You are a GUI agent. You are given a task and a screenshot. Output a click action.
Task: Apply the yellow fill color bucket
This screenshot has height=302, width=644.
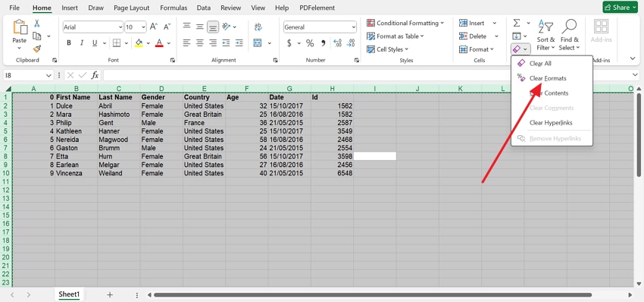(139, 42)
